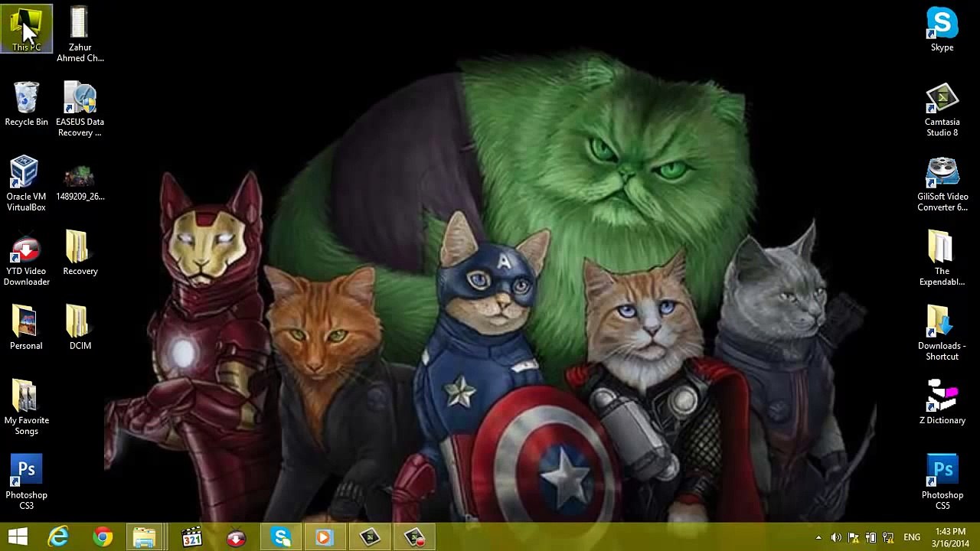Open the battery power tray icon

tap(871, 537)
